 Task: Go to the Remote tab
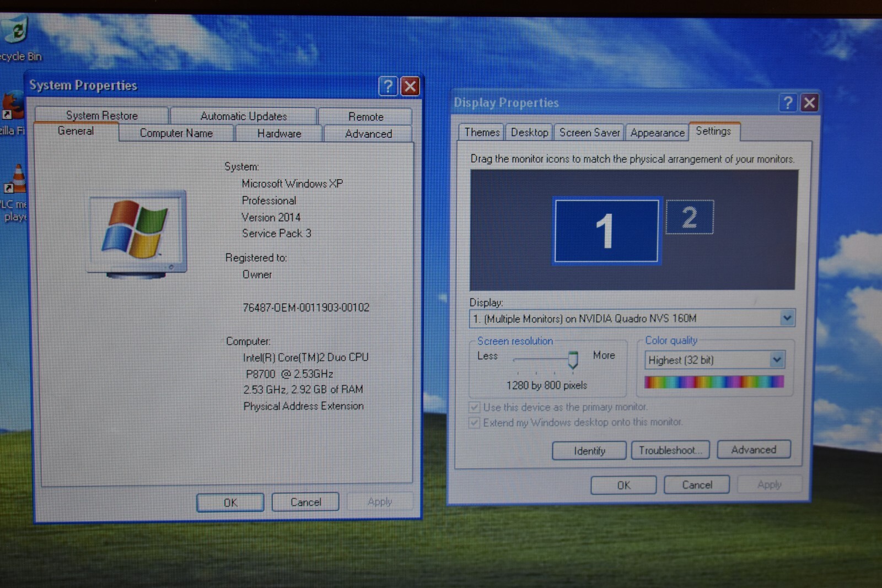point(365,116)
